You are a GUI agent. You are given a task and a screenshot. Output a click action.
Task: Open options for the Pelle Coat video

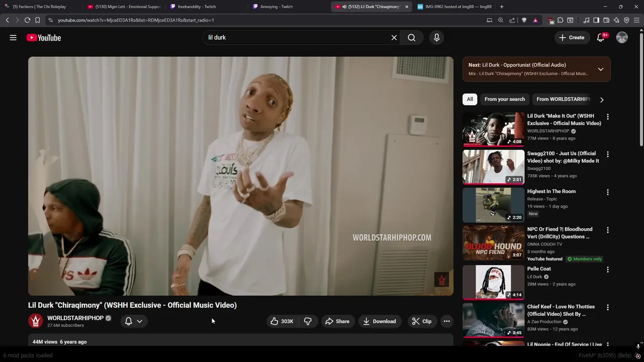pos(607,269)
